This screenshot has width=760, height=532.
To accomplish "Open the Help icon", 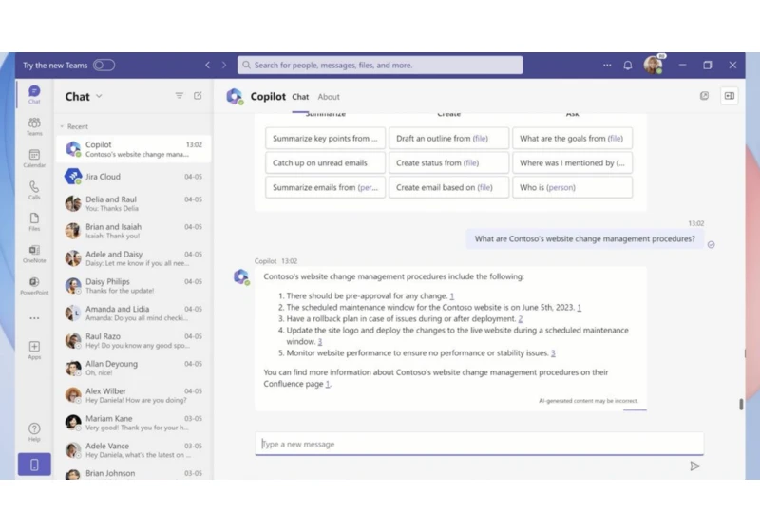I will pyautogui.click(x=34, y=431).
